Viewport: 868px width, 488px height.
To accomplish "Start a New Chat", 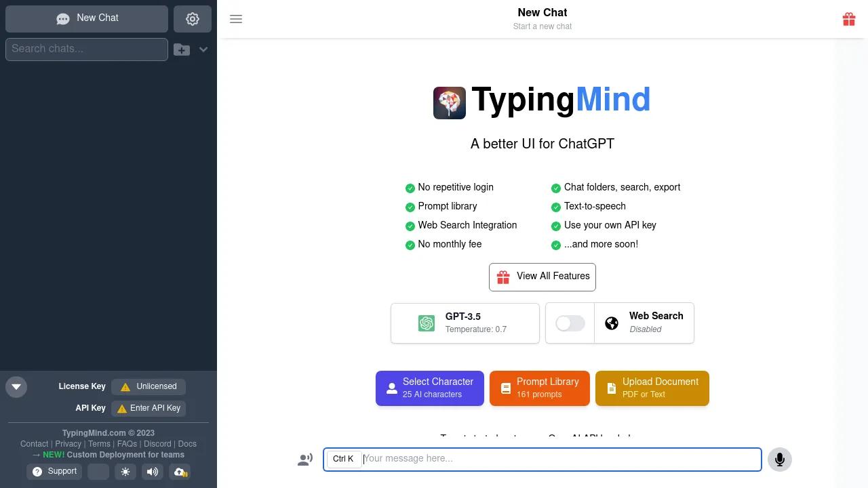I will coord(87,19).
